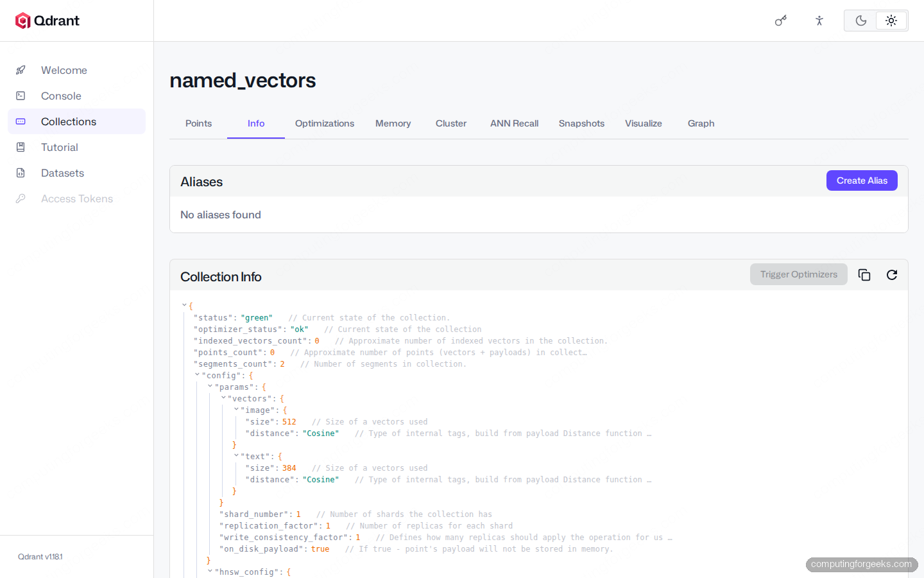Switch to dark mode with moon icon
The image size is (924, 578).
(x=861, y=21)
